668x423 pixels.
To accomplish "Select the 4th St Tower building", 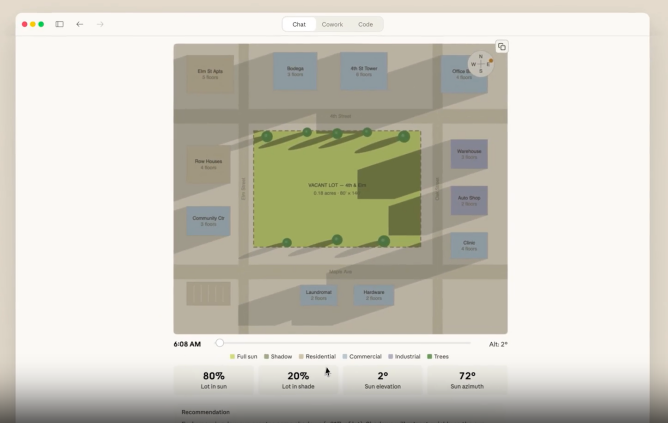I will (362, 71).
